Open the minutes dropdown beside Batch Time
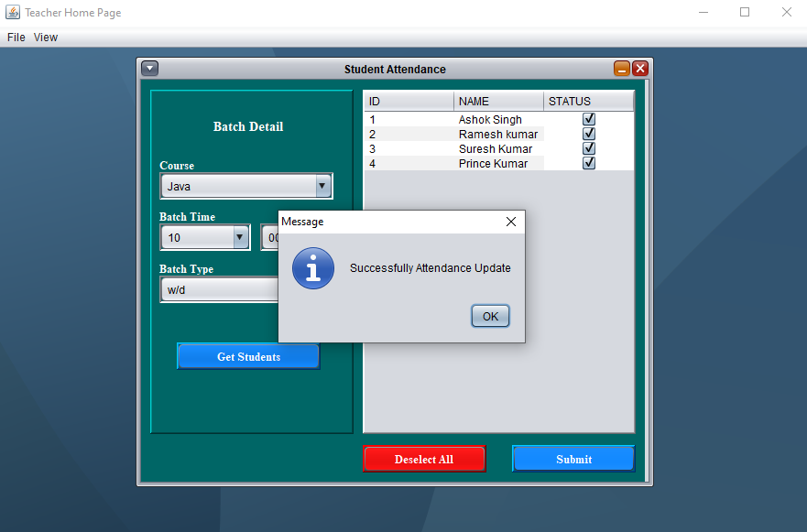The width and height of the screenshot is (807, 532). click(272, 237)
